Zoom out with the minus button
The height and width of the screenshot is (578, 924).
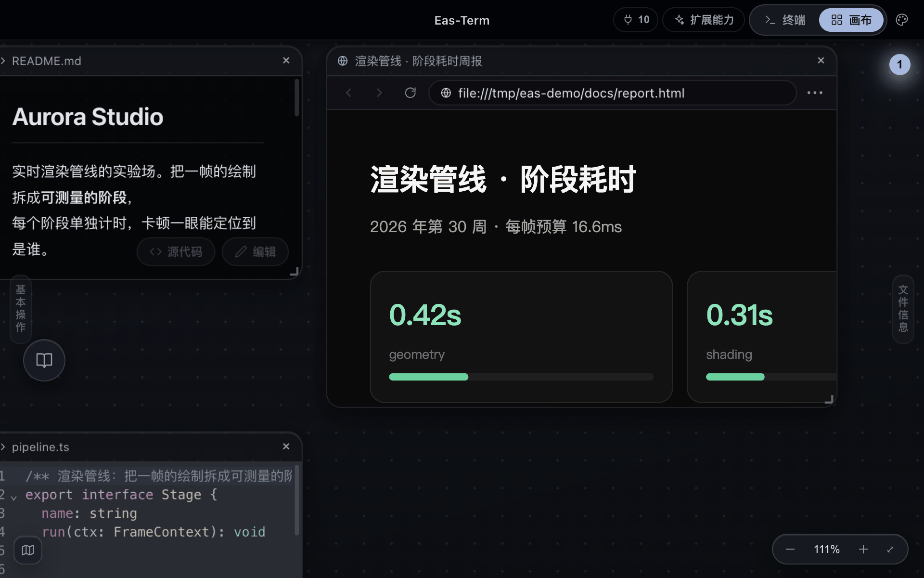pyautogui.click(x=790, y=549)
